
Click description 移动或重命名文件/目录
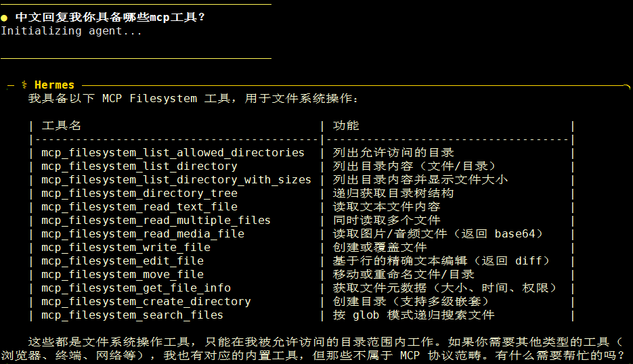click(x=403, y=275)
